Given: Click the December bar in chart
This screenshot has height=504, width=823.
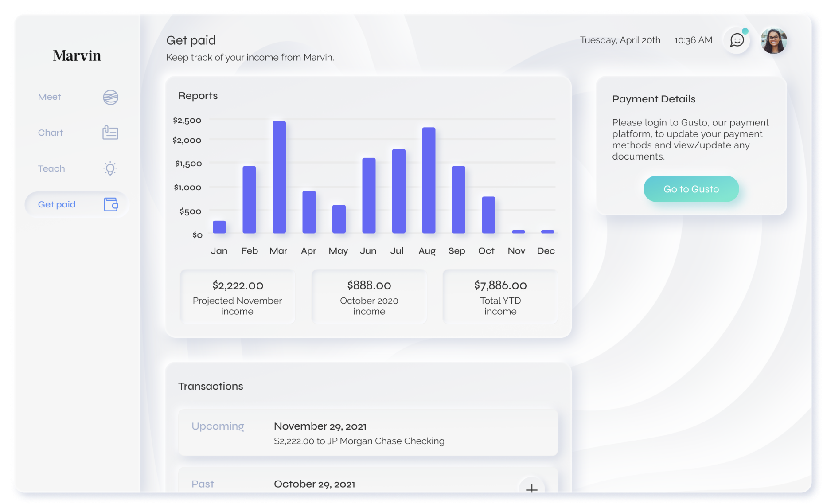Looking at the screenshot, I should click(548, 231).
